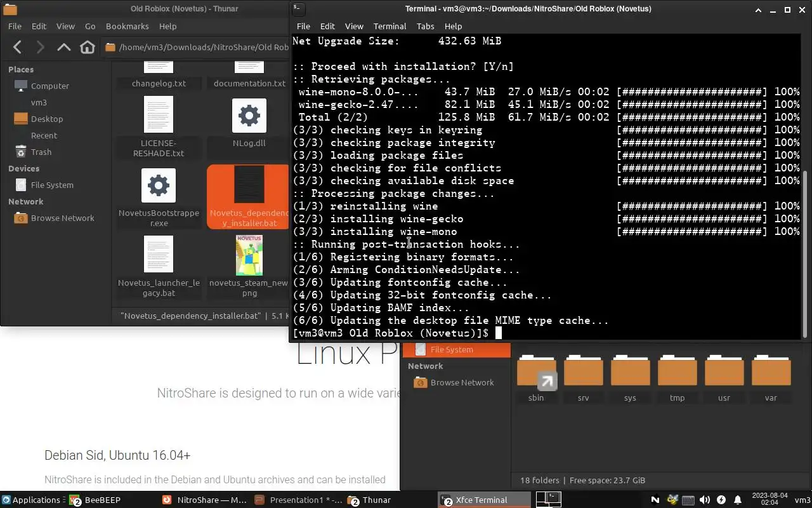Switch to Presentation1 in taskbar
This screenshot has height=508, width=812.
click(298, 500)
